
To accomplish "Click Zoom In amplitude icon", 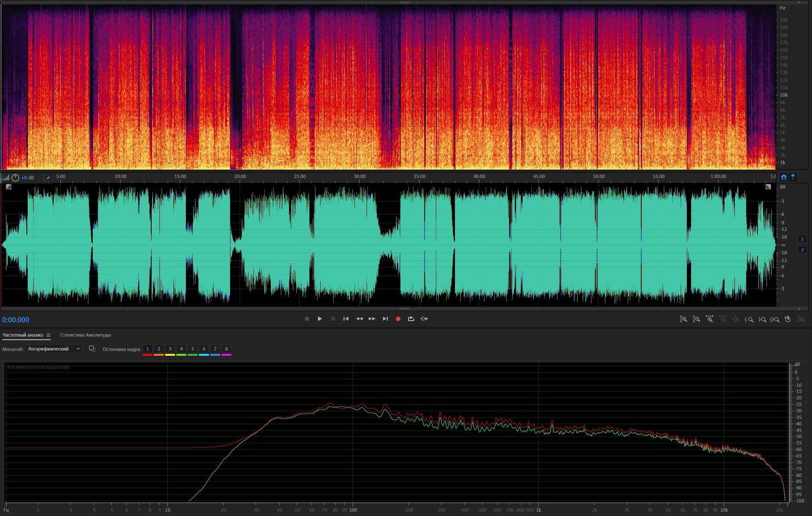I will tap(683, 319).
